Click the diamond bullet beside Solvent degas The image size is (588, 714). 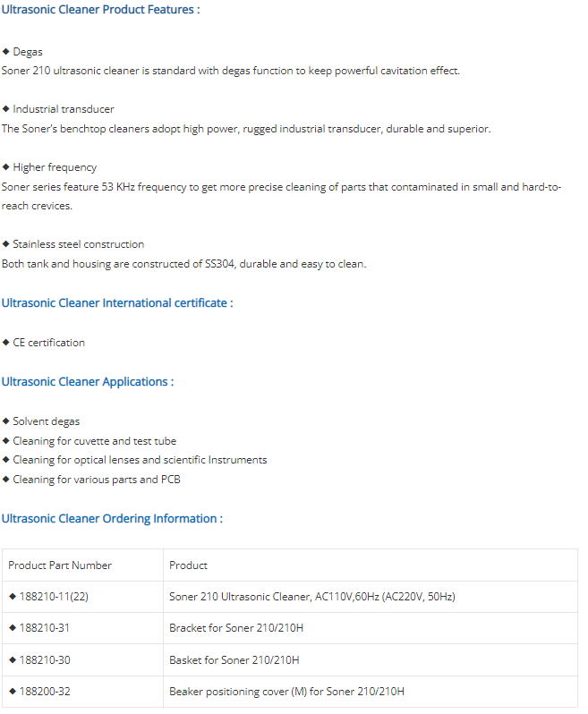click(5, 421)
